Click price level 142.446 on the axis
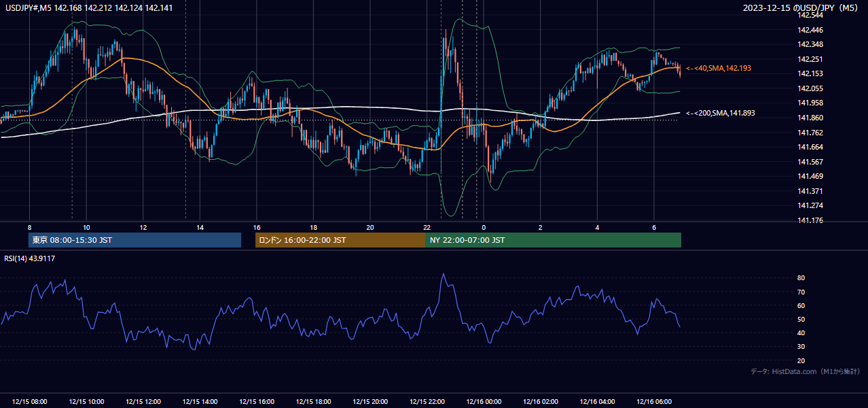The width and height of the screenshot is (868, 408). click(x=810, y=30)
